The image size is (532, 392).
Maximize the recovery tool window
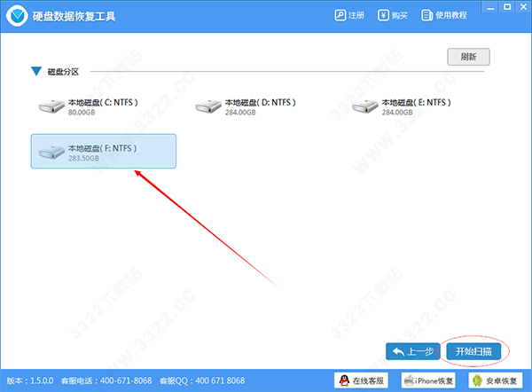point(507,7)
